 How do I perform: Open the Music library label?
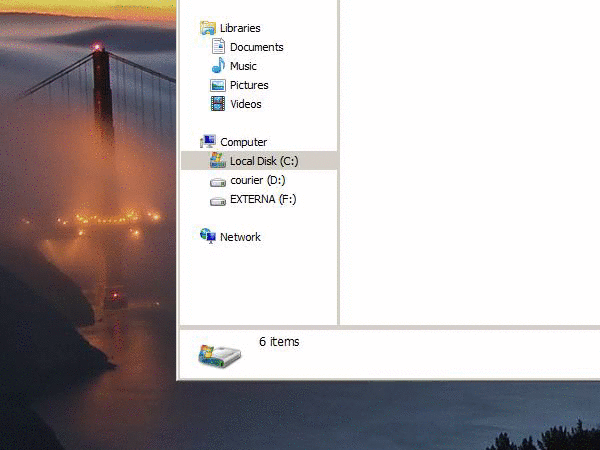pyautogui.click(x=243, y=66)
